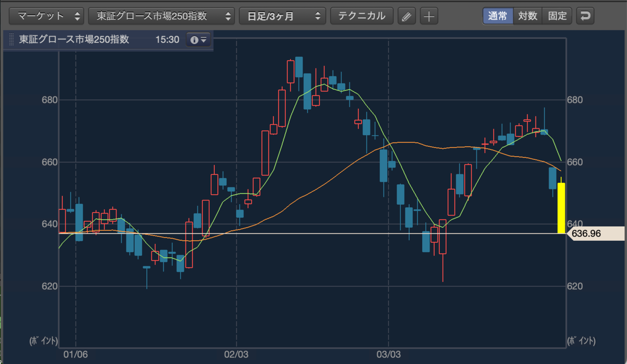Select the yellow latest candlestick bar
The height and width of the screenshot is (364, 627).
(561, 208)
